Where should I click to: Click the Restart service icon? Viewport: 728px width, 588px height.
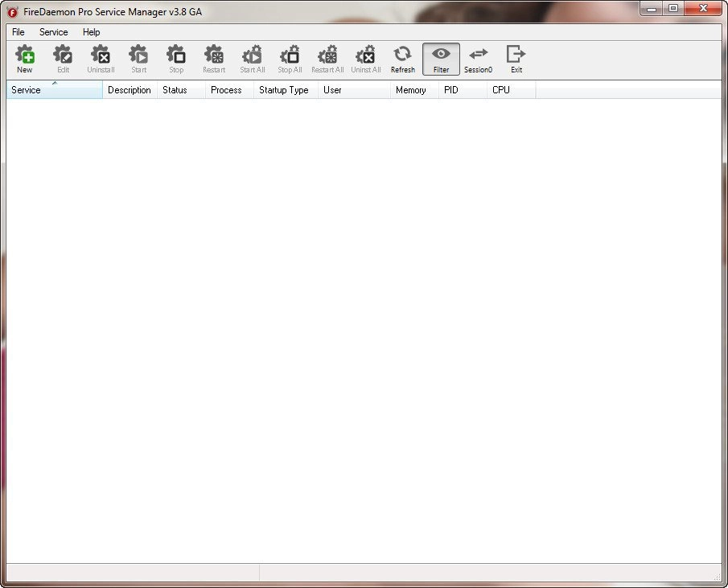click(x=214, y=59)
